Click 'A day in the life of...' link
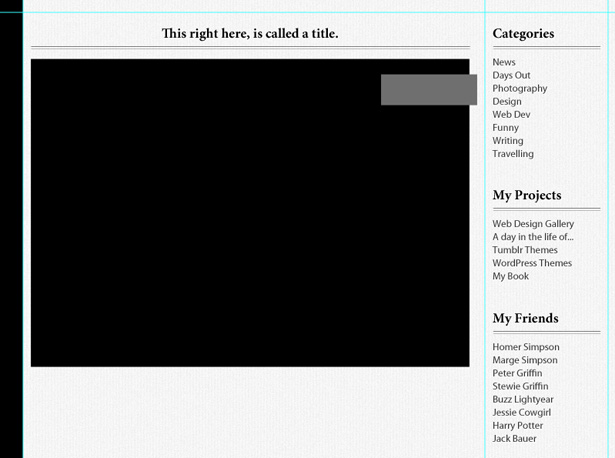Screen dimensions: 615x458 (x=533, y=237)
